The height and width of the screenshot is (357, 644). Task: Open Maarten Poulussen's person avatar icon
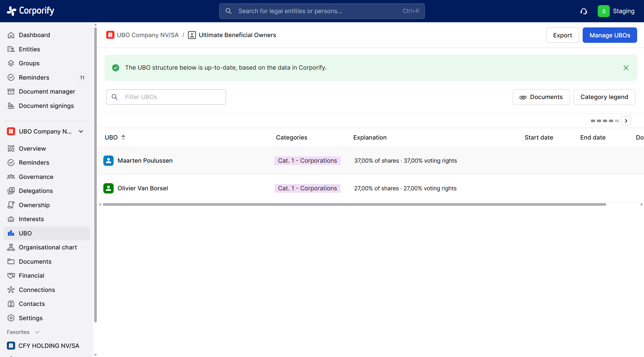(x=108, y=161)
